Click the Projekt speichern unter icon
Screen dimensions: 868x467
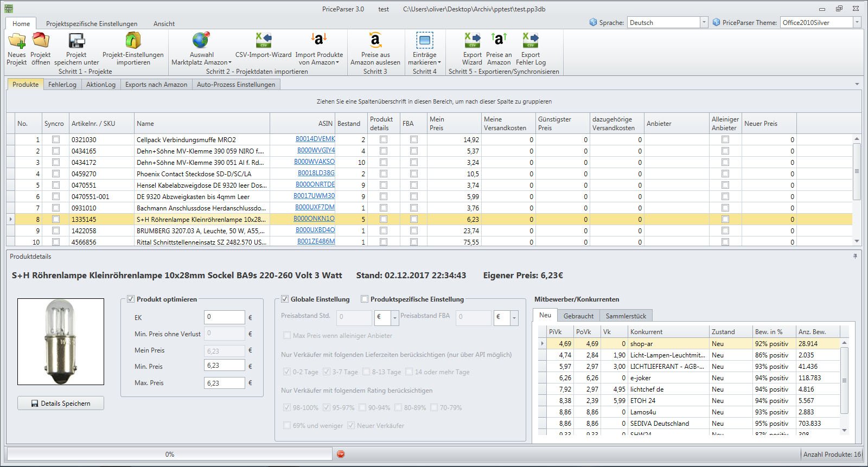(x=76, y=41)
